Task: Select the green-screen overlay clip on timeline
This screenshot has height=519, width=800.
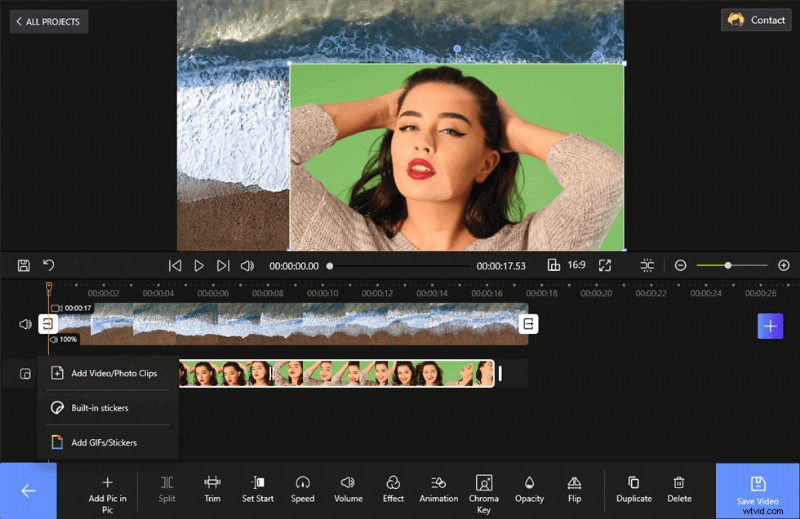Action: [336, 373]
